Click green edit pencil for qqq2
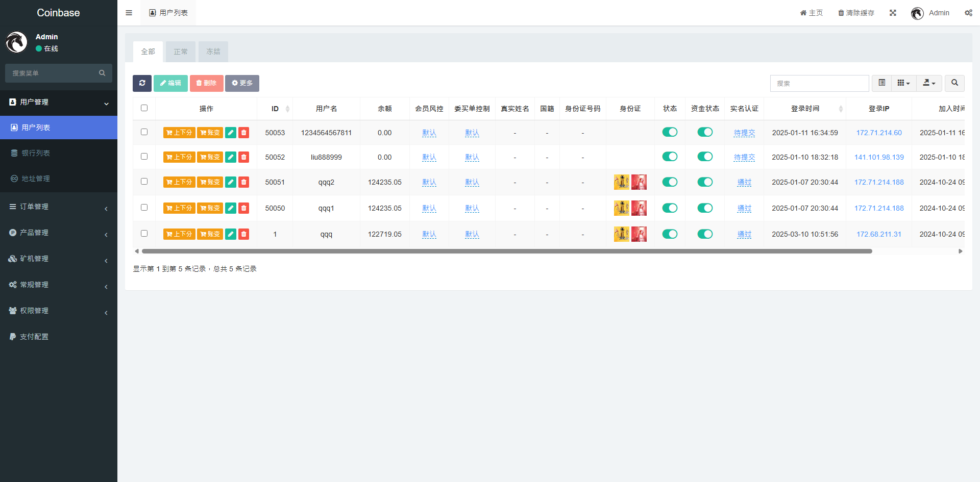This screenshot has width=980, height=482. (x=231, y=182)
